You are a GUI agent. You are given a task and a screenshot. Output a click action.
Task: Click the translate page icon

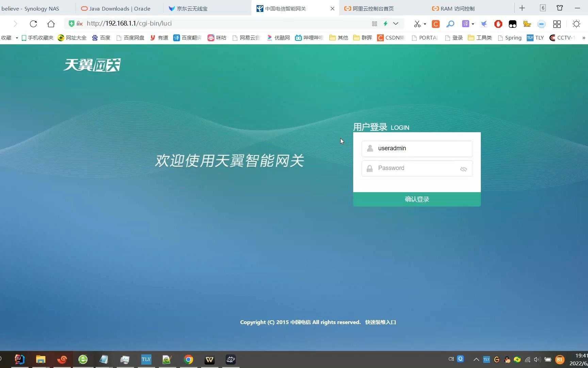[465, 24]
